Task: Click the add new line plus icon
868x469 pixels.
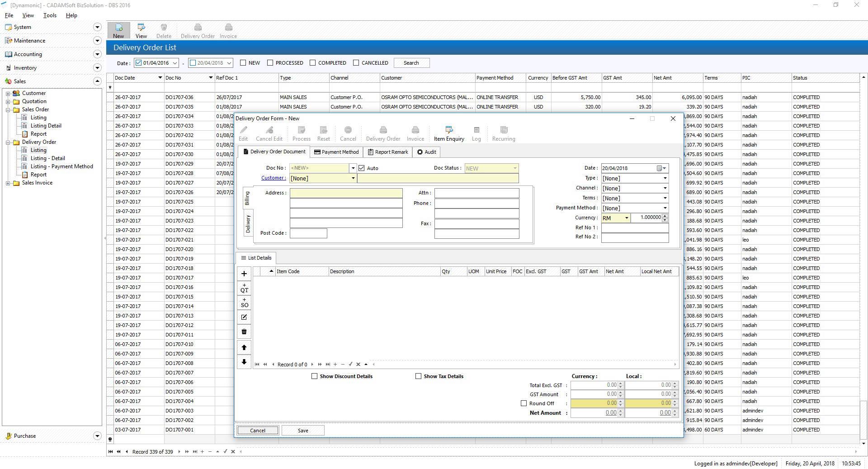Action: coord(244,274)
